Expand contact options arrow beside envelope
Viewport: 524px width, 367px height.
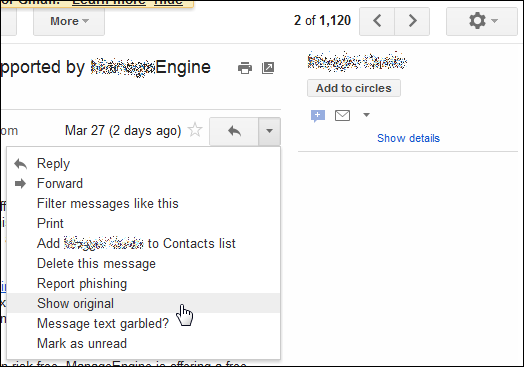tap(367, 115)
